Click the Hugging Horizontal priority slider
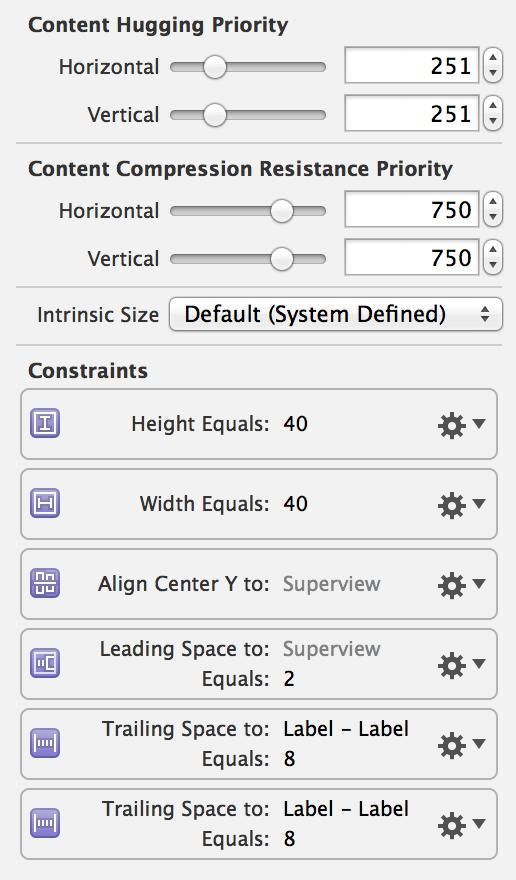516x880 pixels. click(248, 67)
